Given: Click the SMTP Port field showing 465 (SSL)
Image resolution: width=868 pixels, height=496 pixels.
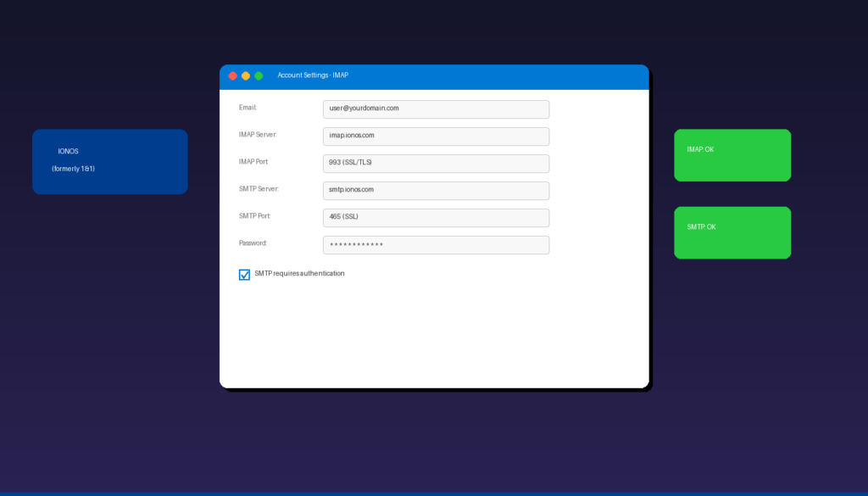Looking at the screenshot, I should (x=435, y=217).
